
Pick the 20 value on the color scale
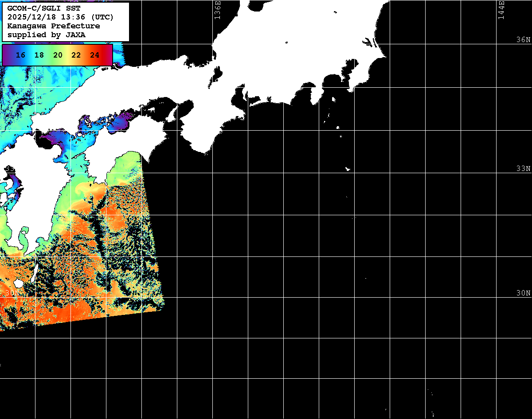tap(58, 55)
